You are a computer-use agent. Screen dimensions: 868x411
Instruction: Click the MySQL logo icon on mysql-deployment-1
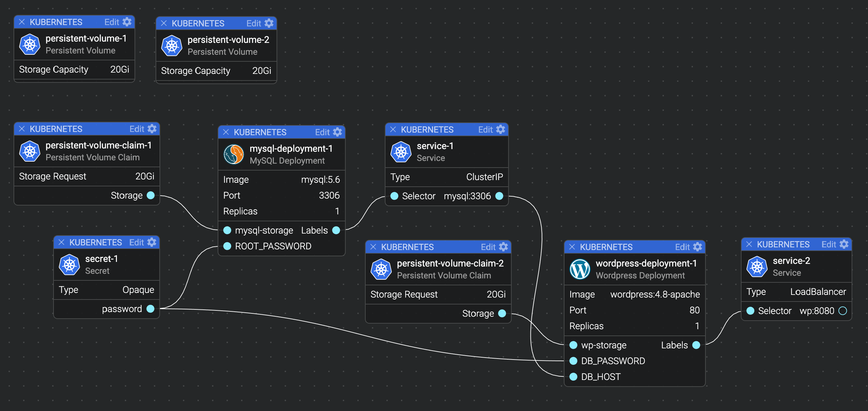click(x=234, y=154)
